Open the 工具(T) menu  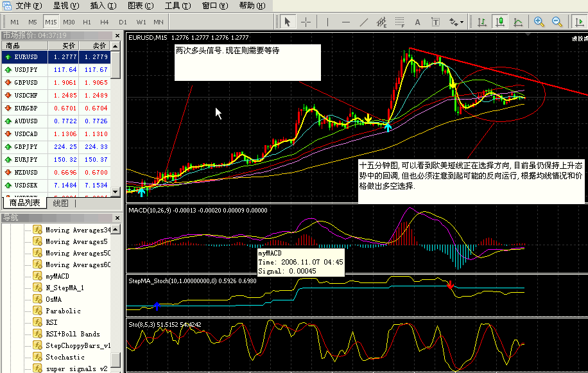point(178,6)
